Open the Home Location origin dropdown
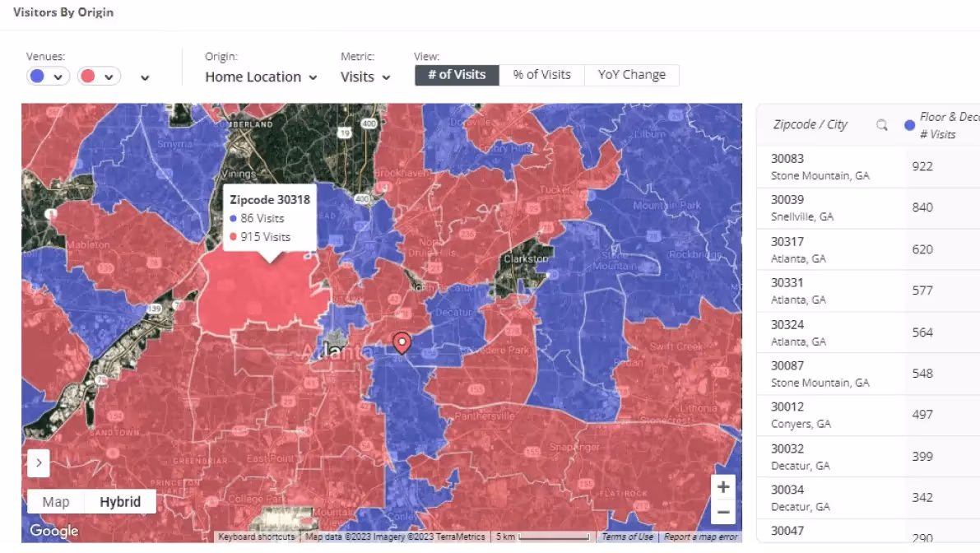 (x=261, y=77)
